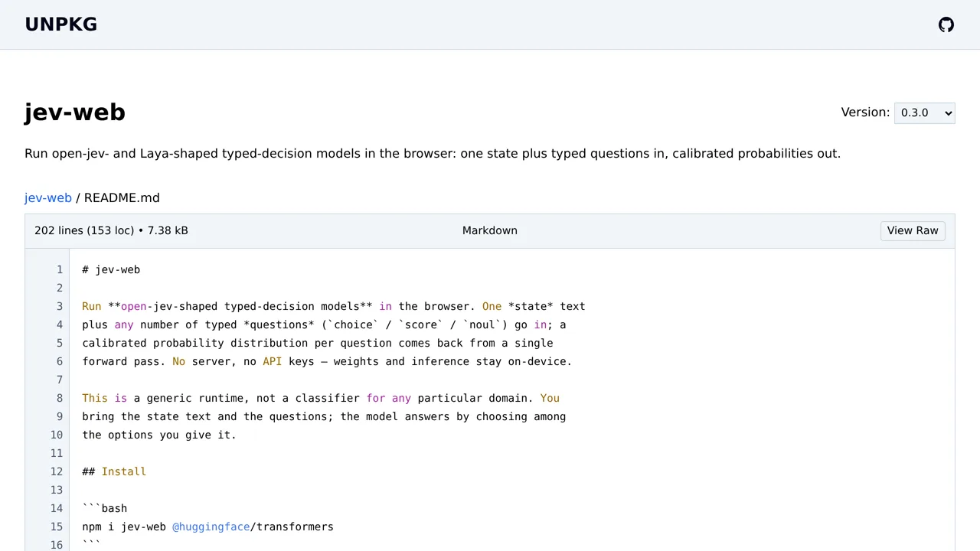Select the README.md breadcrumb text
This screenshot has height=551, width=980.
[122, 197]
